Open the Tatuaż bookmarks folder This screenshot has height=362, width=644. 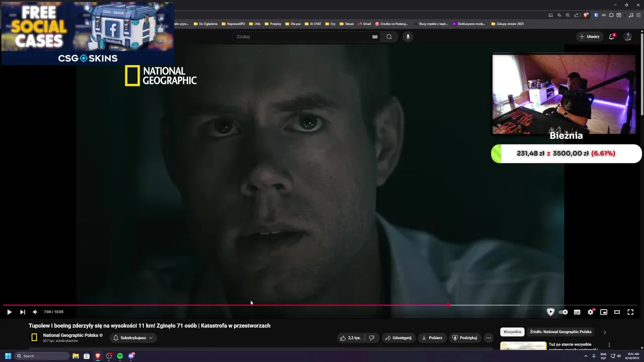coord(347,24)
